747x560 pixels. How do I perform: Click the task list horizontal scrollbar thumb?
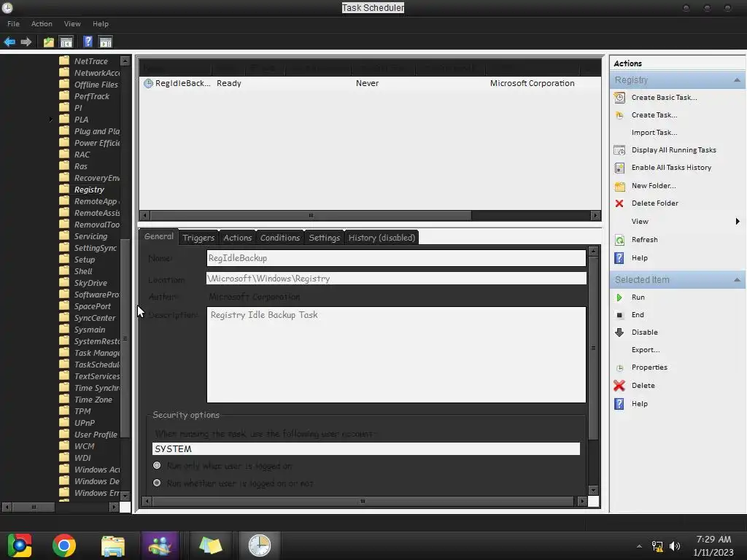pyautogui.click(x=311, y=216)
